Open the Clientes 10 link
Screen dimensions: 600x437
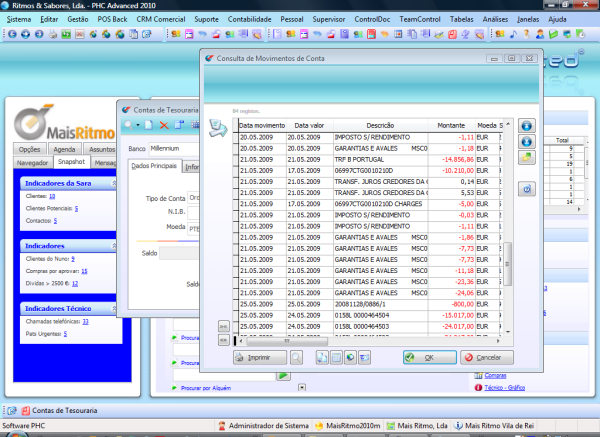52,196
